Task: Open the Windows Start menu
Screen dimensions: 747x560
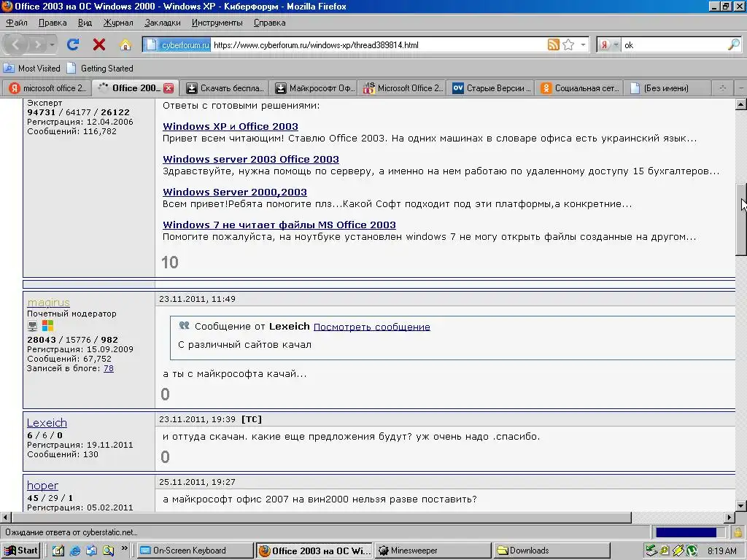Action: click(x=20, y=551)
